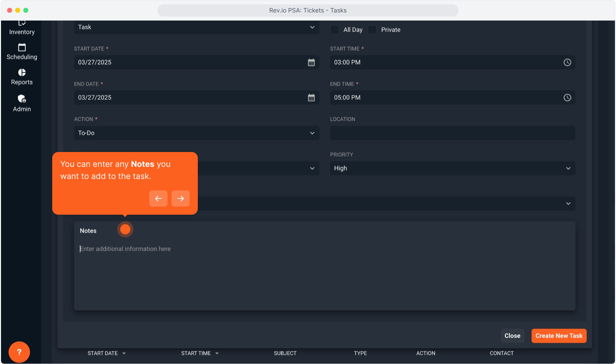Expand the Task type dropdown

196,27
